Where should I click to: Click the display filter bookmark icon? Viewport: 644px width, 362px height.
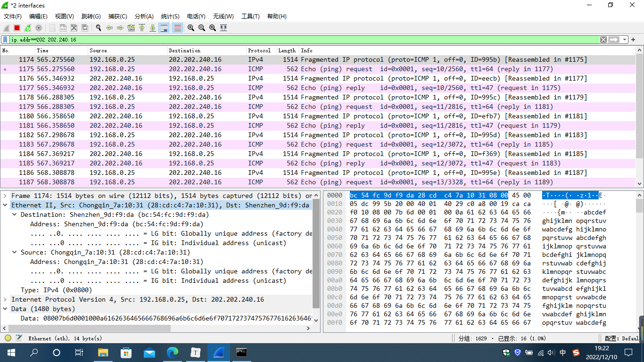tap(6, 39)
